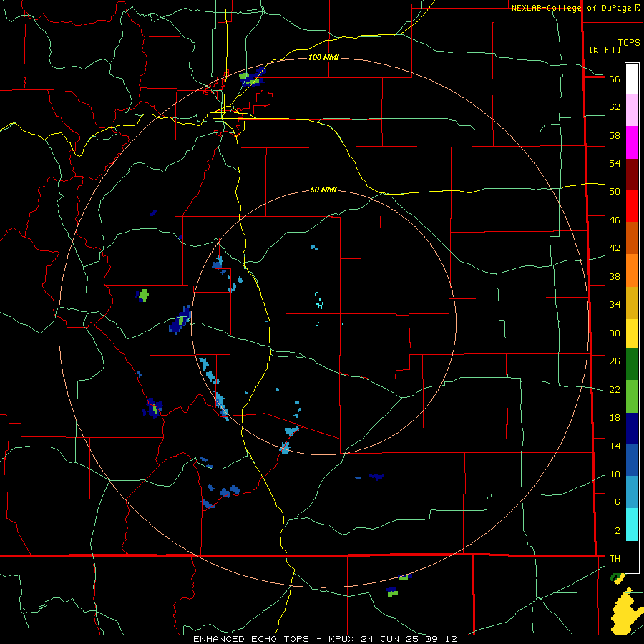644x644 pixels.
Task: Click the 'TOPS' legend title
Action: pyautogui.click(x=629, y=43)
